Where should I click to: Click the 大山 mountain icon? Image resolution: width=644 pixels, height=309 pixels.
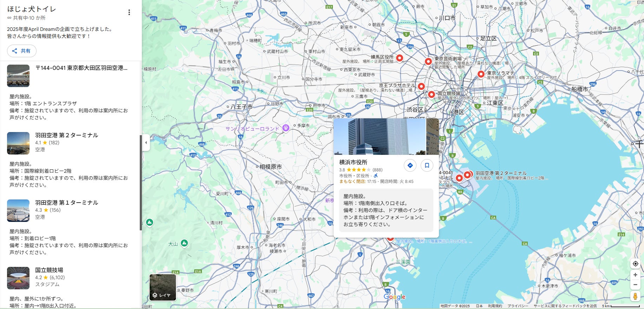click(x=184, y=243)
